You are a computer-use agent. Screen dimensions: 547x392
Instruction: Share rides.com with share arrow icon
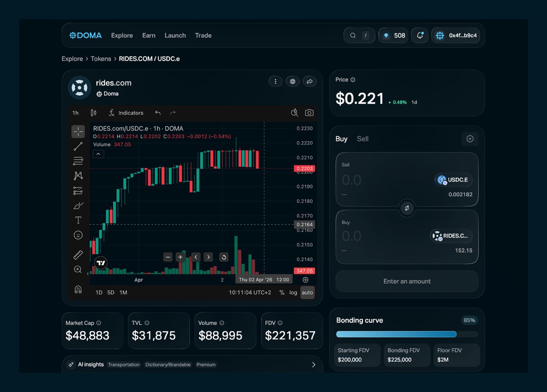310,82
